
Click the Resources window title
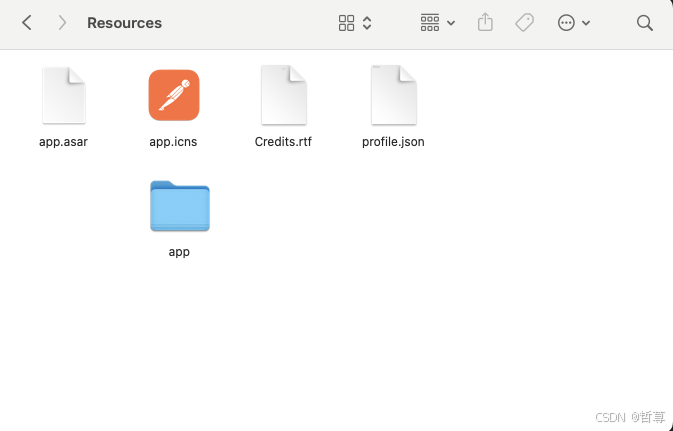pos(124,23)
